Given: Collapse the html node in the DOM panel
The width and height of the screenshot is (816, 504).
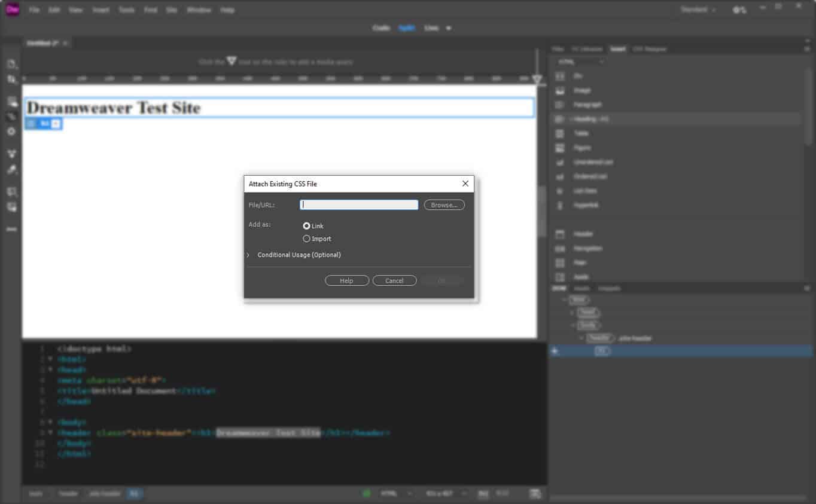Looking at the screenshot, I should click(564, 300).
